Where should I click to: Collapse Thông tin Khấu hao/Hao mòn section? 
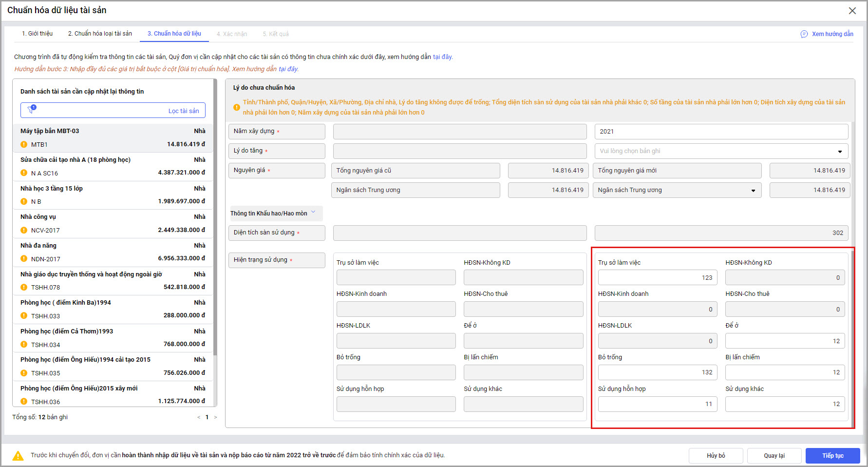(313, 213)
